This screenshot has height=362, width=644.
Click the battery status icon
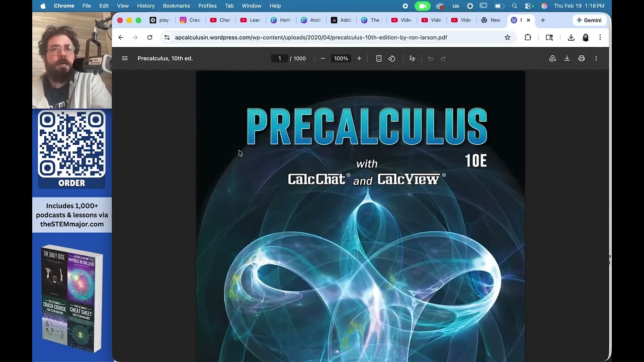[x=499, y=6]
